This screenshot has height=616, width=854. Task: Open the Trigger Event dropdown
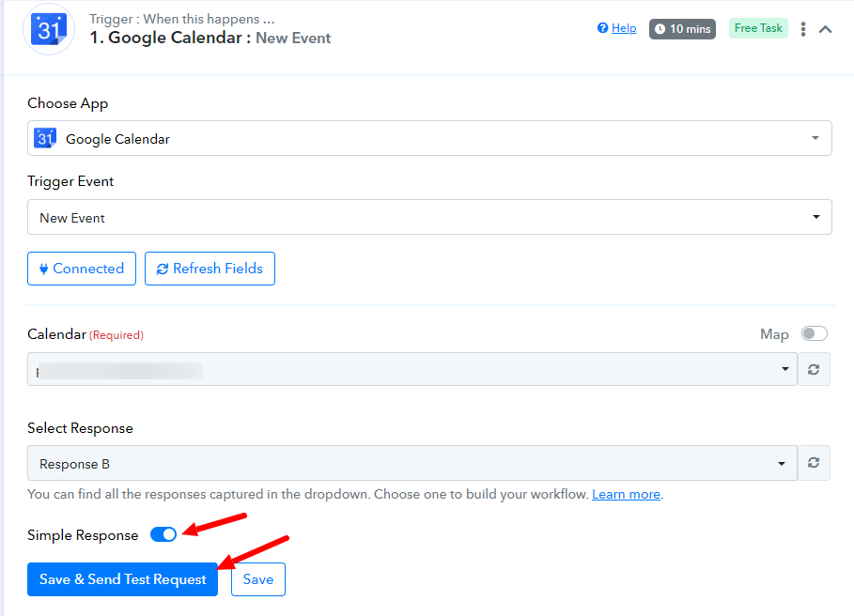pos(429,217)
